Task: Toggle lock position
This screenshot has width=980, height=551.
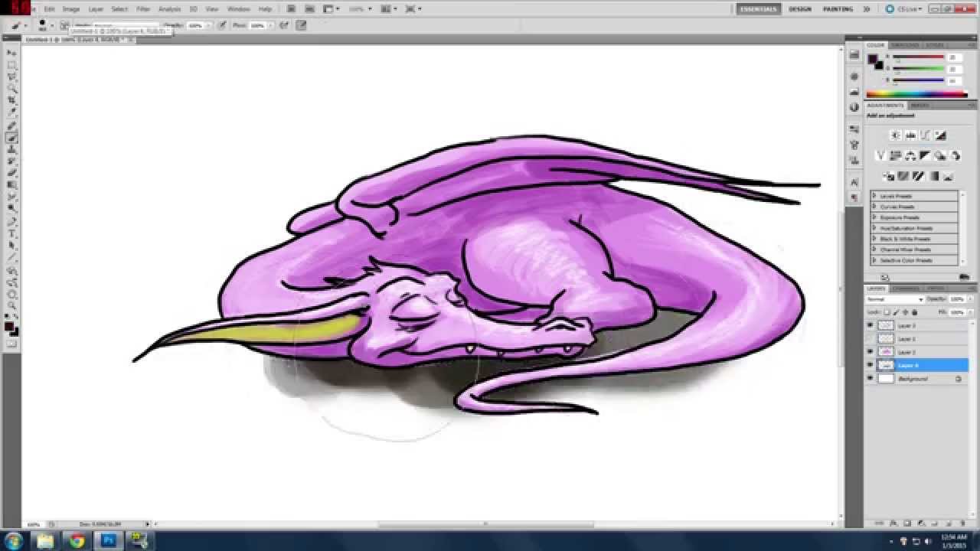Action: tap(906, 312)
